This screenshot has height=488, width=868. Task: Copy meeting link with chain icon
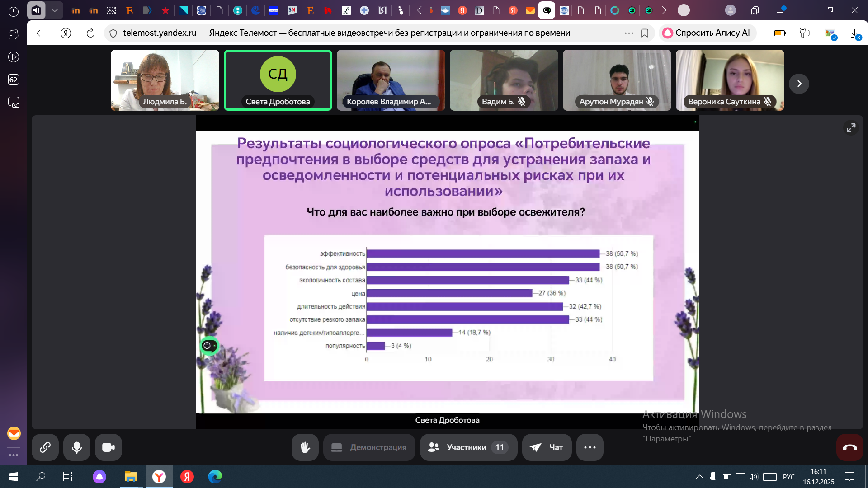[x=45, y=447]
